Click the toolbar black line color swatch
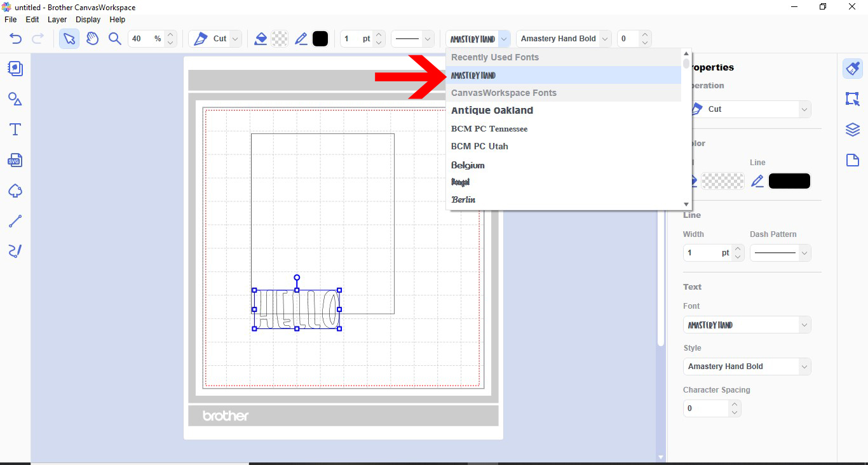 click(x=320, y=39)
